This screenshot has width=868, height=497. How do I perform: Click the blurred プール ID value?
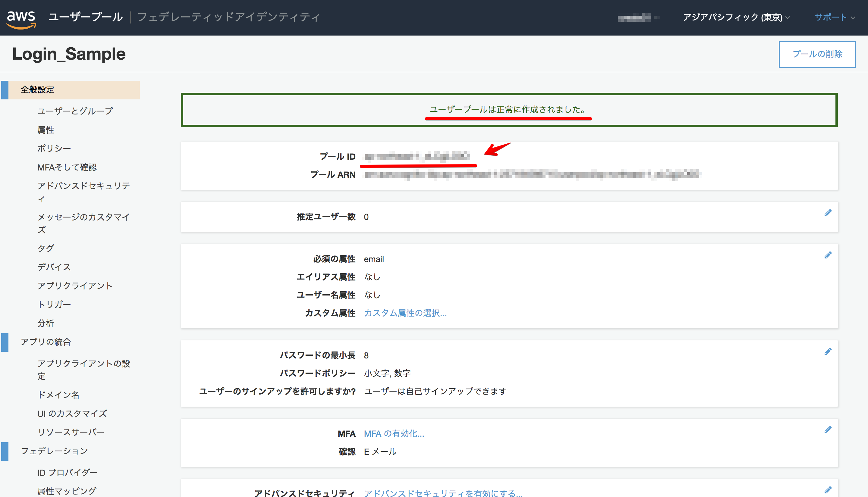pyautogui.click(x=417, y=157)
